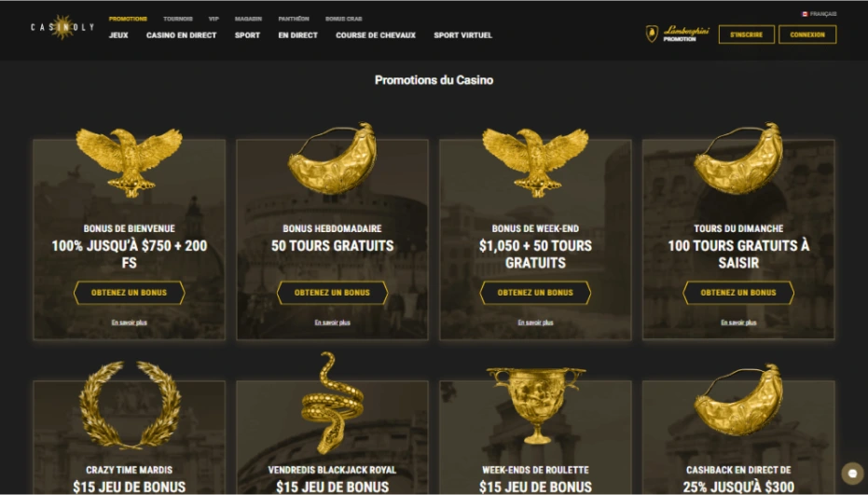The image size is (868, 495).
Task: Click the golden laurel wreath icon
Action: [x=130, y=405]
